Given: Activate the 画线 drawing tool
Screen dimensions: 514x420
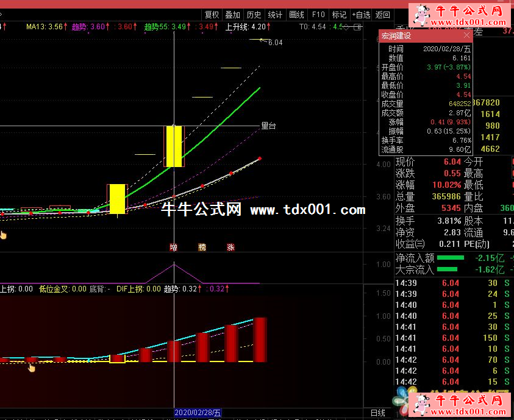Looking at the screenshot, I should (296, 15).
